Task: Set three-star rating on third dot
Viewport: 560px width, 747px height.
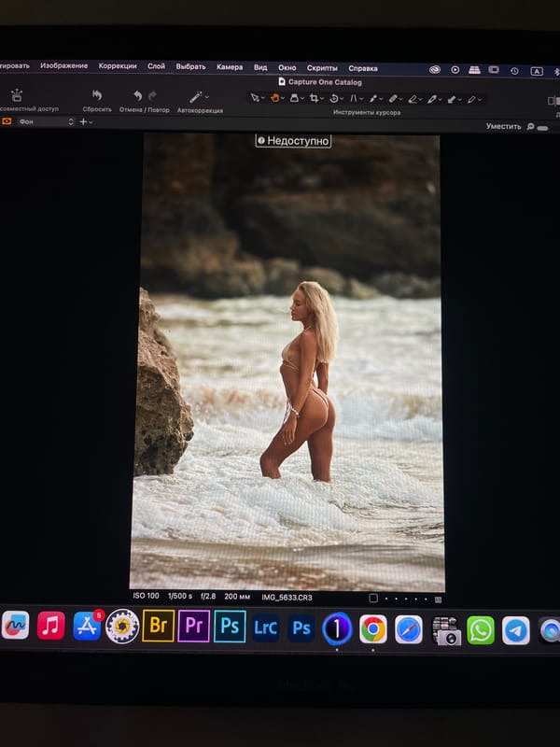Action: point(406,599)
